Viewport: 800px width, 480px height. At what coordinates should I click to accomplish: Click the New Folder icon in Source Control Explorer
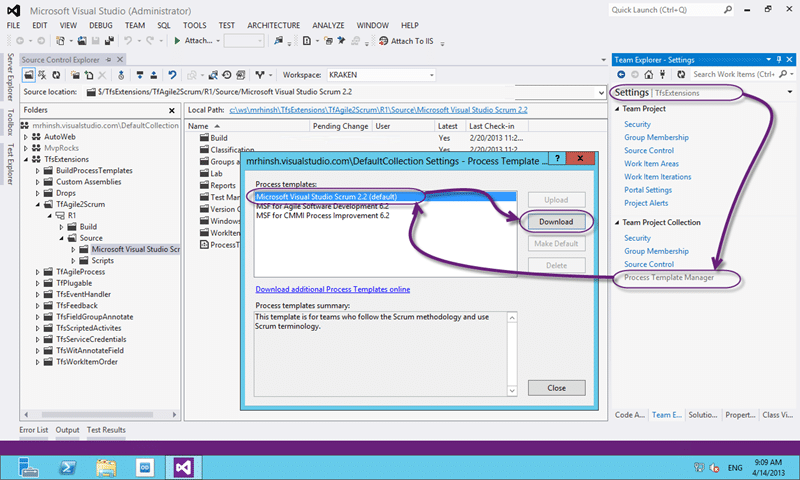tap(75, 75)
